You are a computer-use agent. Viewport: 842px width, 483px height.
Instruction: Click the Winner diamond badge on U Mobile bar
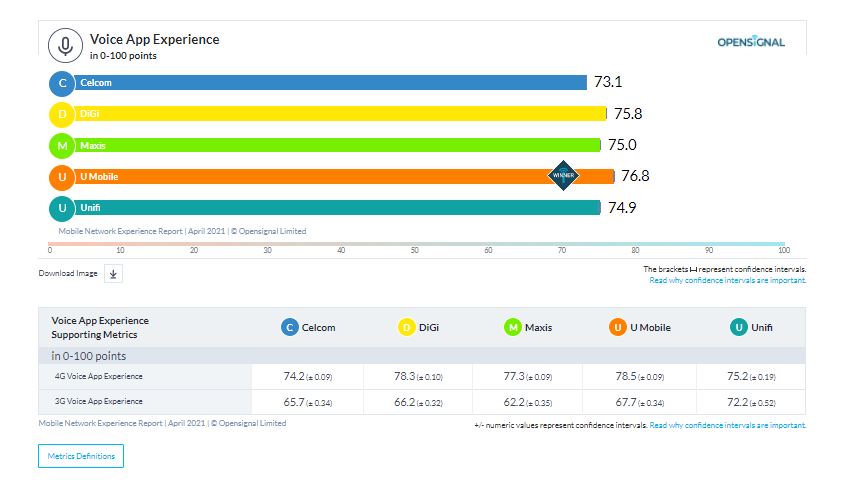(x=563, y=175)
